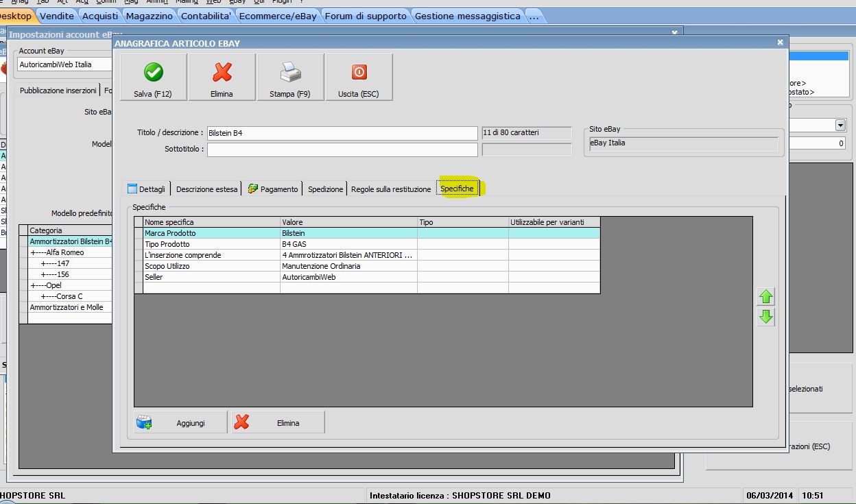The height and width of the screenshot is (504, 856).
Task: Select the 147 category node
Action: click(70, 263)
